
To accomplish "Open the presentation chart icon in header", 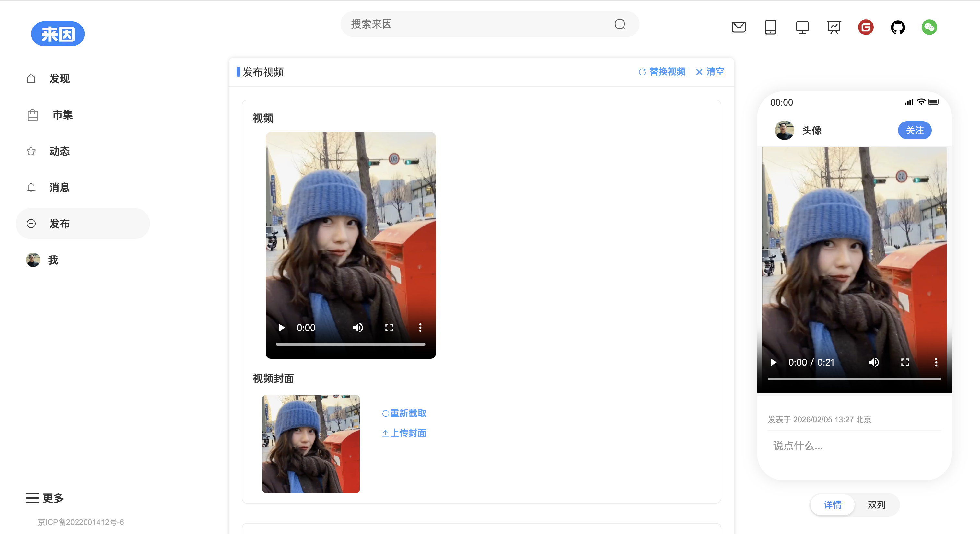I will 834,28.
